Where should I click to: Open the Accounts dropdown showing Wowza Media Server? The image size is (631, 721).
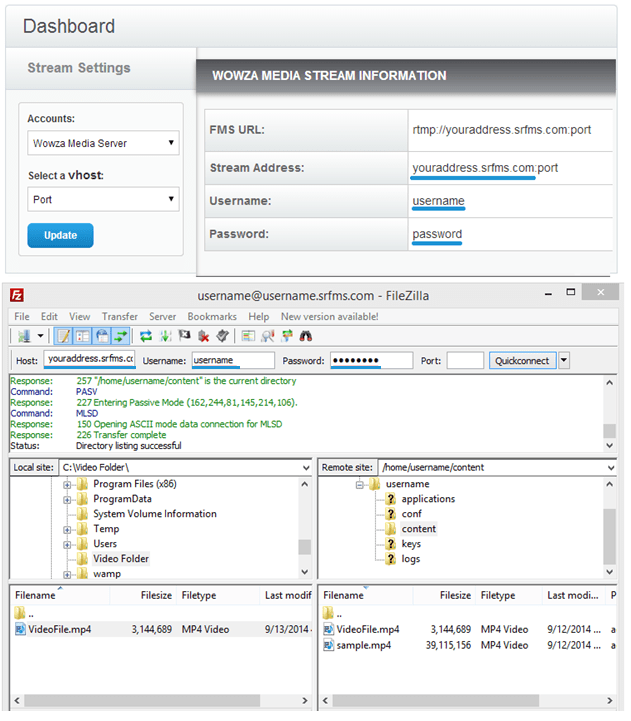pos(104,144)
